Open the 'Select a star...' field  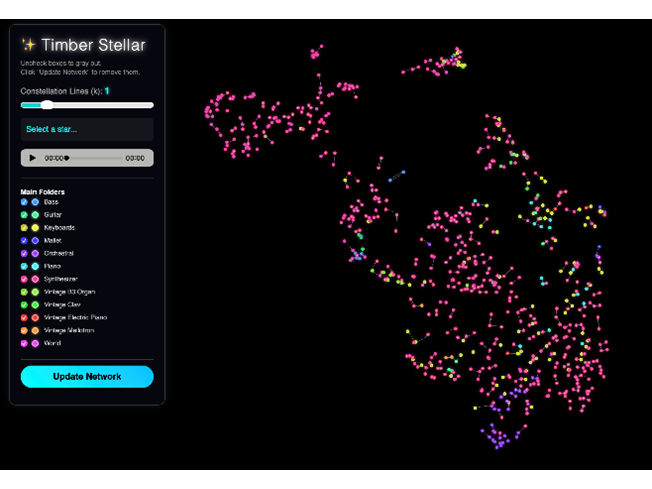pos(87,129)
